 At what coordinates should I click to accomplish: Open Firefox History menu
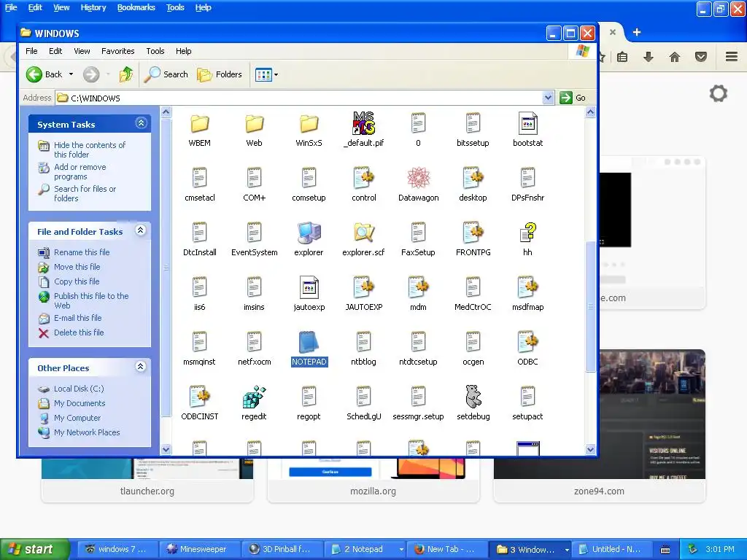[x=93, y=7]
